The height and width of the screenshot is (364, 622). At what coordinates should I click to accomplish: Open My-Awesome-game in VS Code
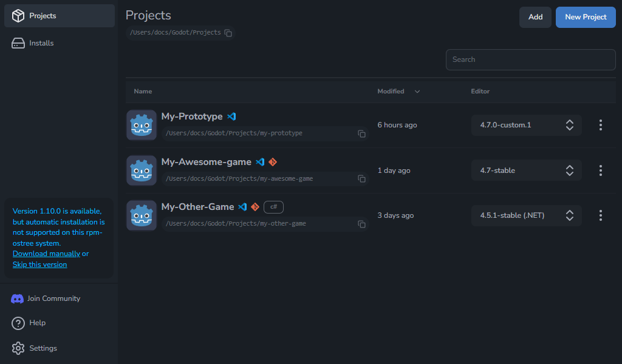(x=260, y=162)
